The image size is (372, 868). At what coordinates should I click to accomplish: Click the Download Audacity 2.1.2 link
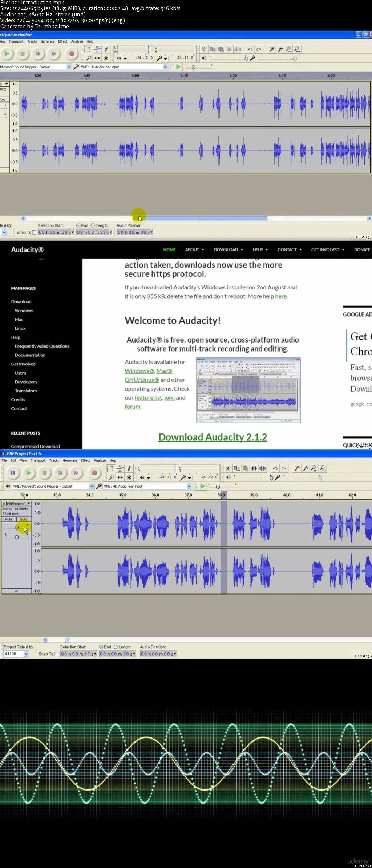coord(213,437)
